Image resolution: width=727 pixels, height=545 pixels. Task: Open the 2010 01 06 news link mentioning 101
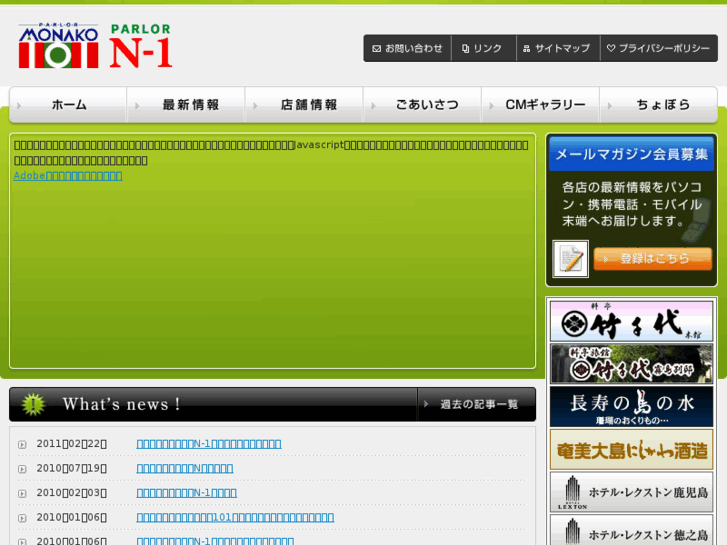(235, 517)
